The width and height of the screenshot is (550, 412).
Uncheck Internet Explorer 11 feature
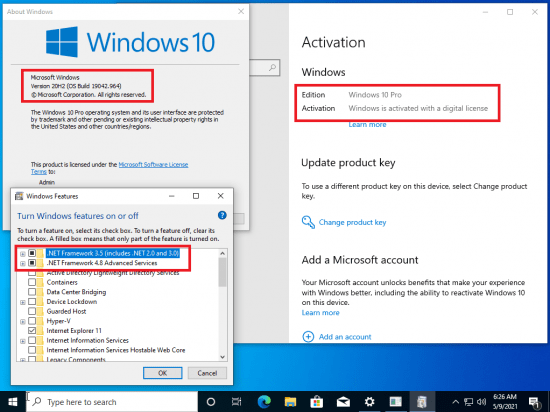32,331
